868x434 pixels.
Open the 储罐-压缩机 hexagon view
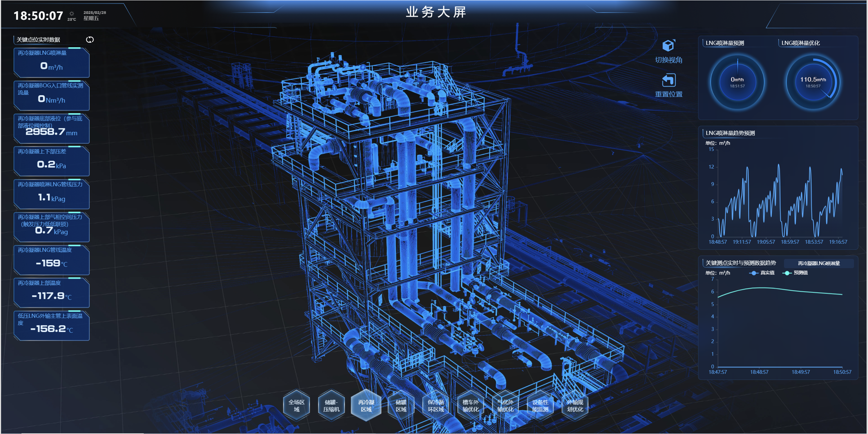[x=331, y=406]
